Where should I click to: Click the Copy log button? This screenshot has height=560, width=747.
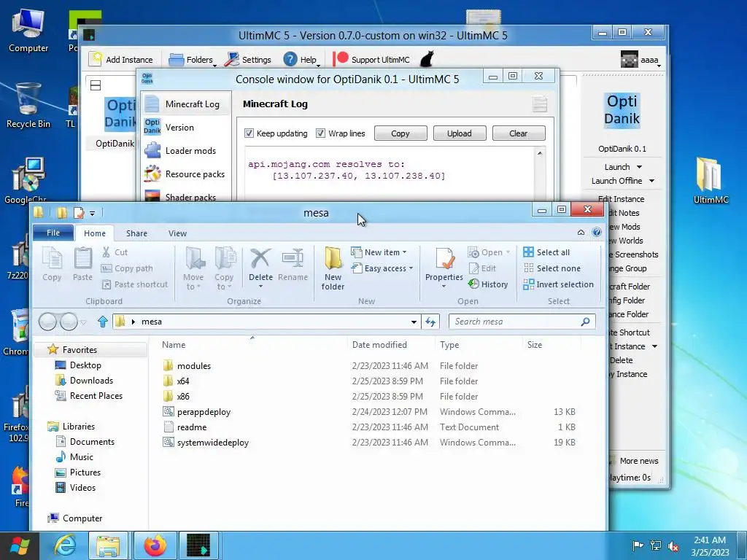point(400,133)
